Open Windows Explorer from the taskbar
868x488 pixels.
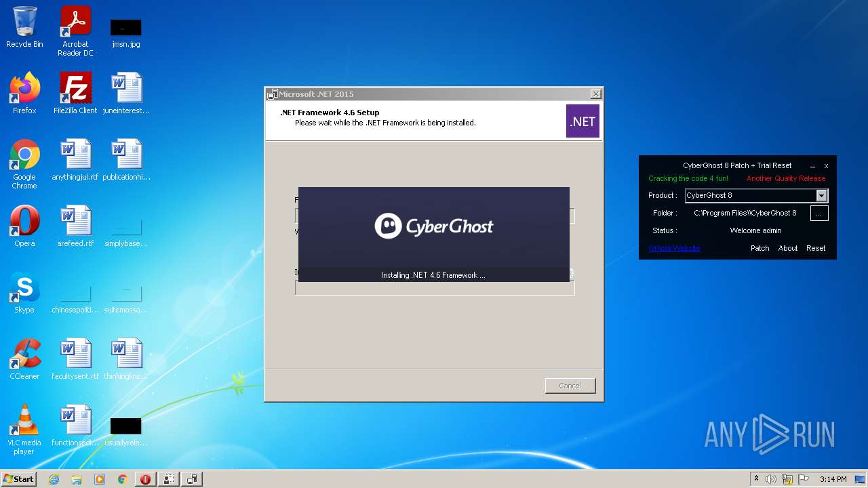(77, 479)
